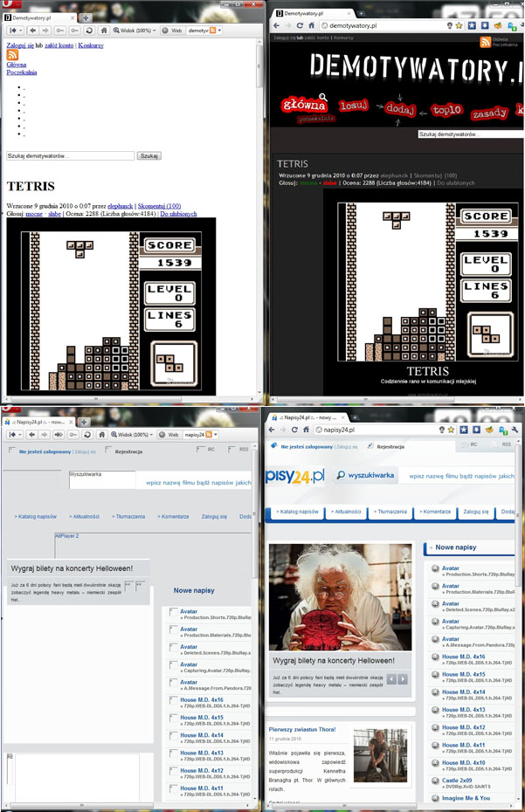Click RSS feed icon in Demotywatory Opera address bar

[x=212, y=31]
